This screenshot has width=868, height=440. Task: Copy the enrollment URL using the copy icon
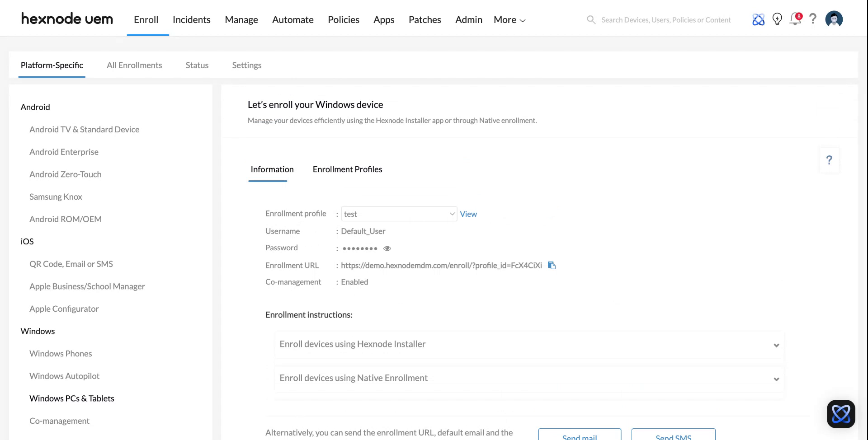(x=551, y=265)
